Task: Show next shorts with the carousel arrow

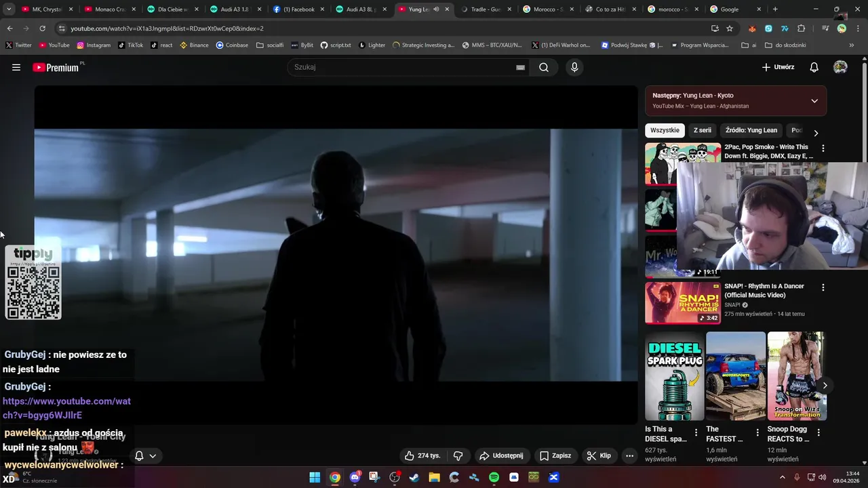Action: point(825,386)
